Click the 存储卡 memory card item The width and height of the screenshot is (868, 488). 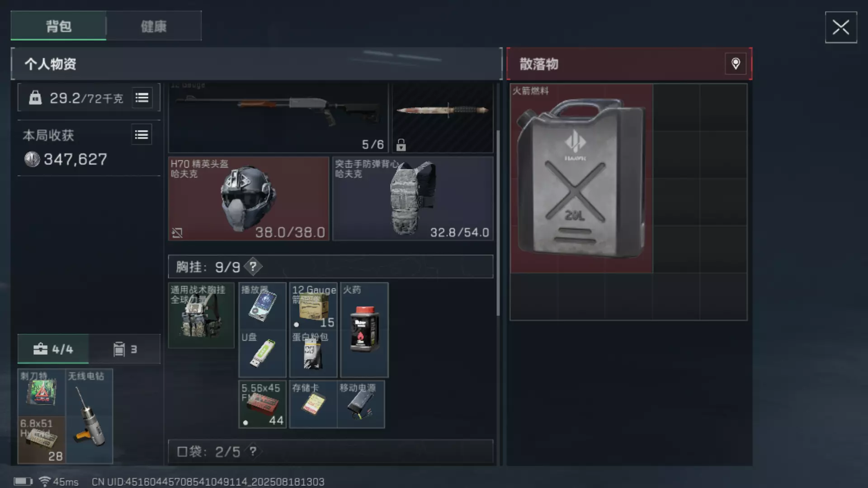[x=313, y=404]
